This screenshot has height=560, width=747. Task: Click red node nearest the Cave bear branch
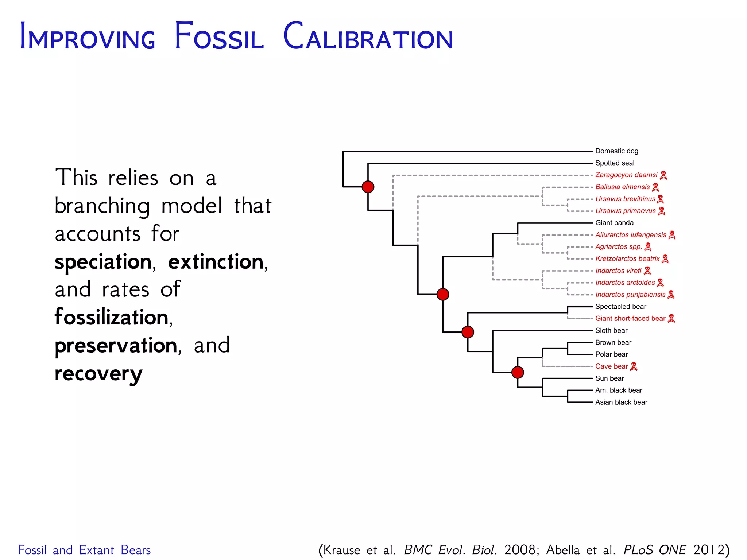(518, 372)
